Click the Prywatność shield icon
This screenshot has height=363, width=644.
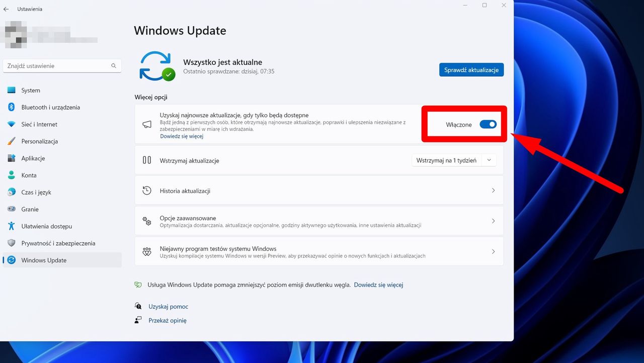[12, 243]
